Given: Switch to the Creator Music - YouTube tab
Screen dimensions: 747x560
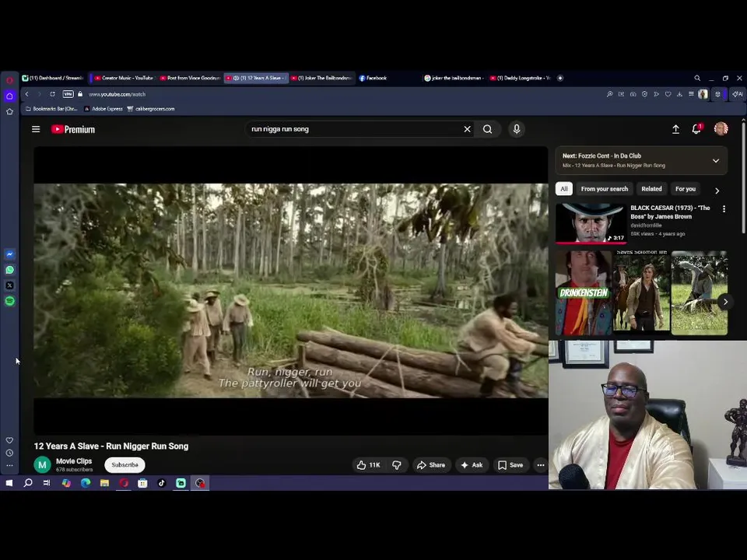Looking at the screenshot, I should click(x=124, y=78).
